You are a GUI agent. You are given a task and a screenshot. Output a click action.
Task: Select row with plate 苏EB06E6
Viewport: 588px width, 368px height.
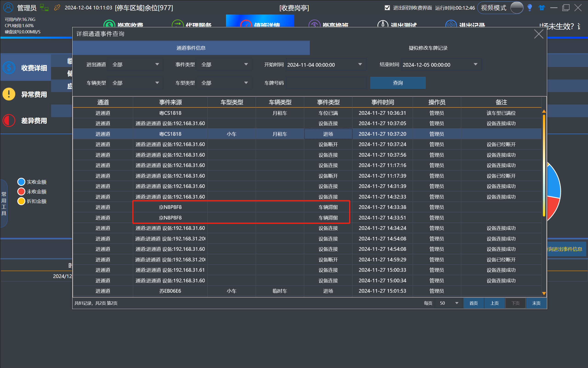[x=307, y=291]
